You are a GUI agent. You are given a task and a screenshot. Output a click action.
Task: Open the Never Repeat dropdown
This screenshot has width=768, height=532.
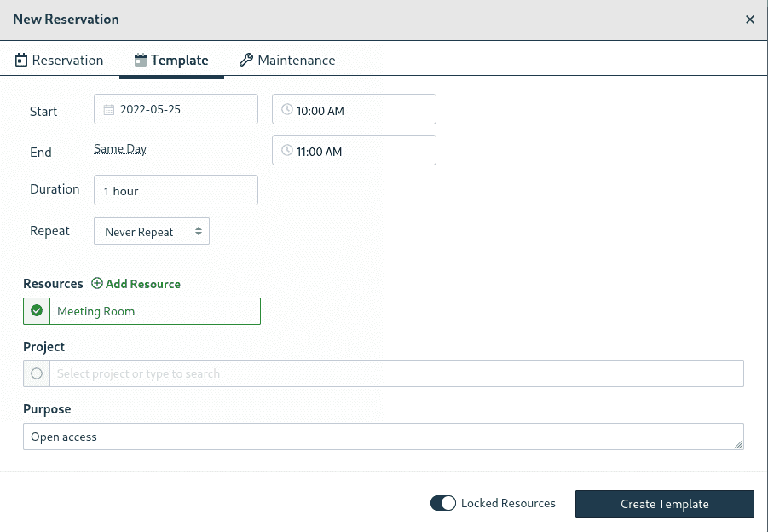coord(151,231)
